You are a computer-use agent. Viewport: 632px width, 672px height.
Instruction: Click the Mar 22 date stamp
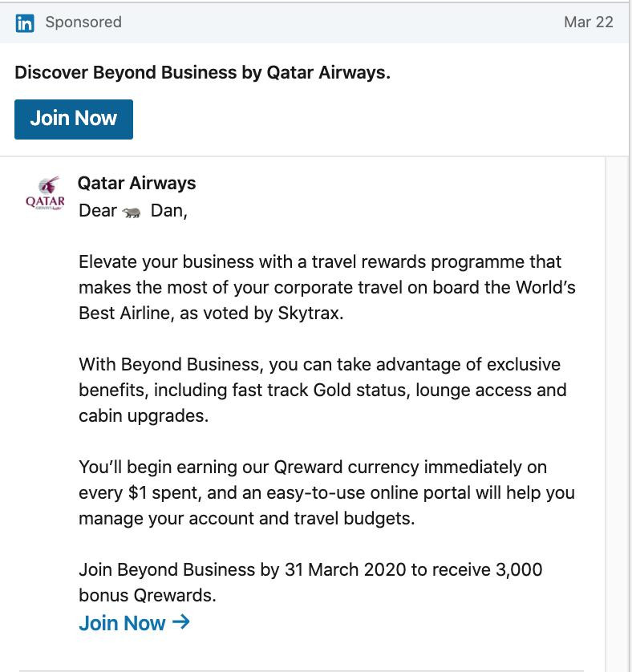point(588,22)
